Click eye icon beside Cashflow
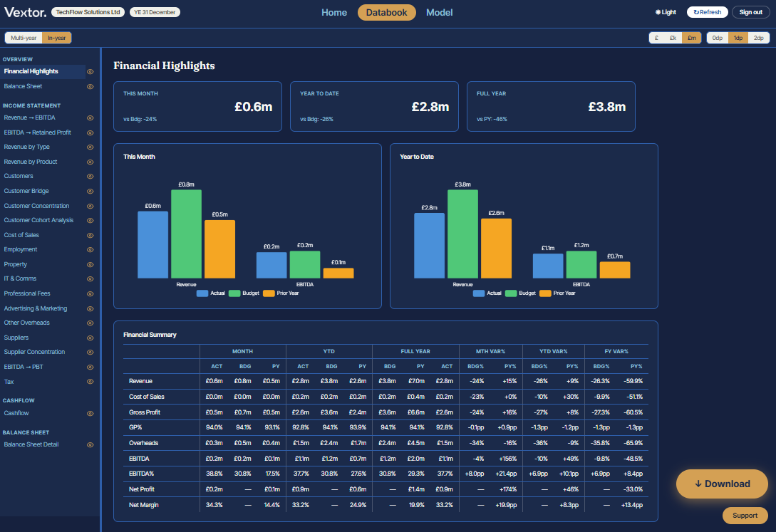This screenshot has width=776, height=532. coord(90,413)
